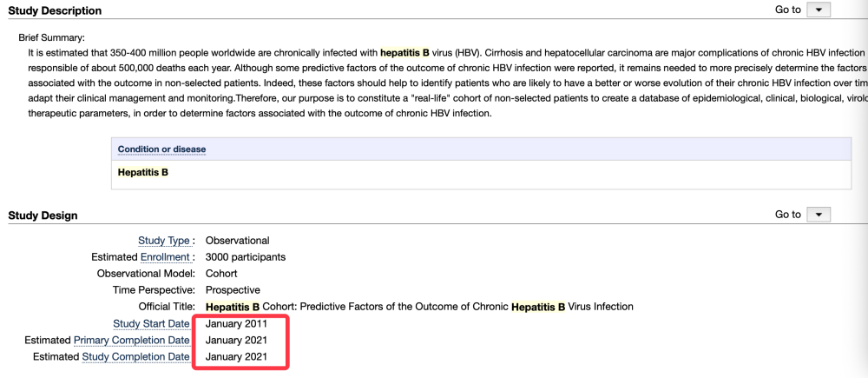Click the Study Start Date link
Screen dimensions: 868x378
click(x=151, y=324)
